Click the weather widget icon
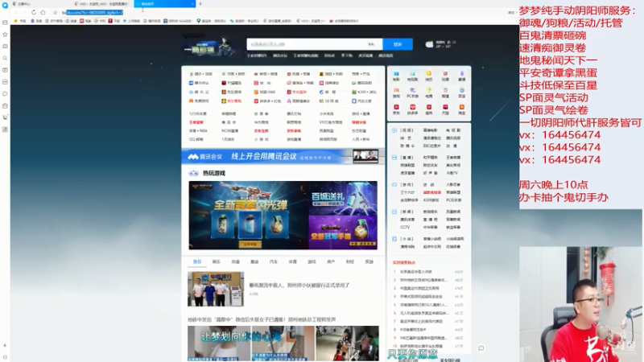Screen dimensions: 644x362 point(429,44)
